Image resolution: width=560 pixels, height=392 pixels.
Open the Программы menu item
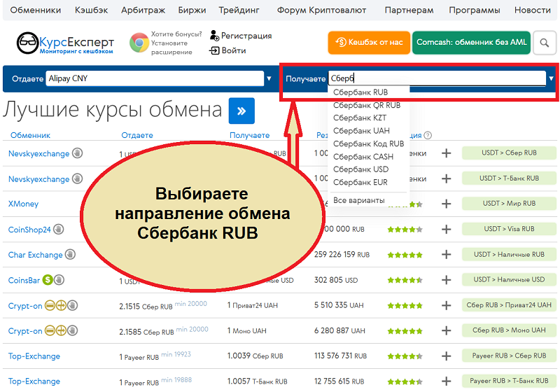pyautogui.click(x=475, y=10)
